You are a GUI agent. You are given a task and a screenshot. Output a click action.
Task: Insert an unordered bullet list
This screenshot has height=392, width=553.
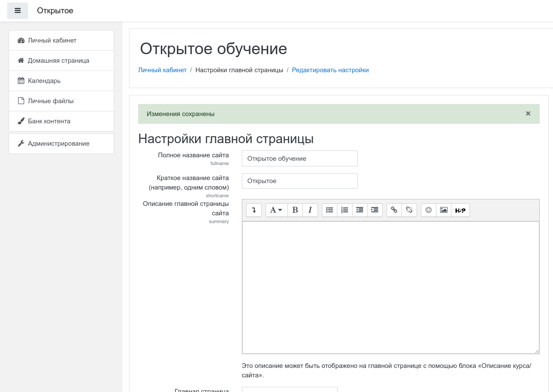[x=330, y=210]
